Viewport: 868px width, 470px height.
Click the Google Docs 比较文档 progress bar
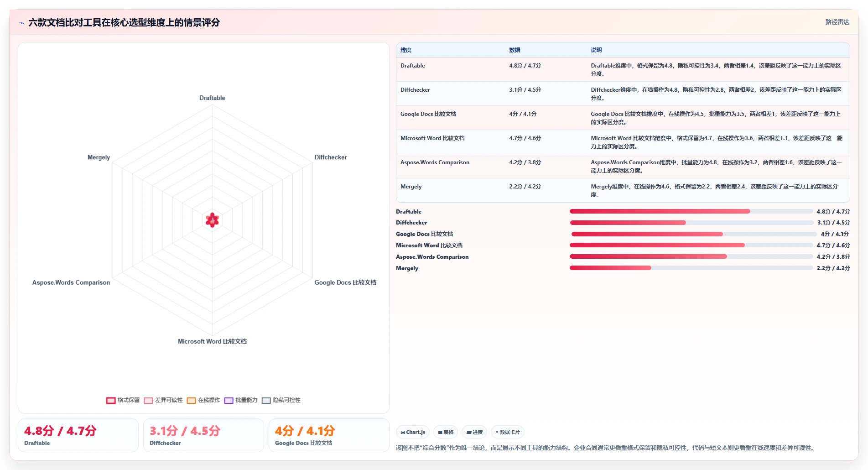click(694, 234)
